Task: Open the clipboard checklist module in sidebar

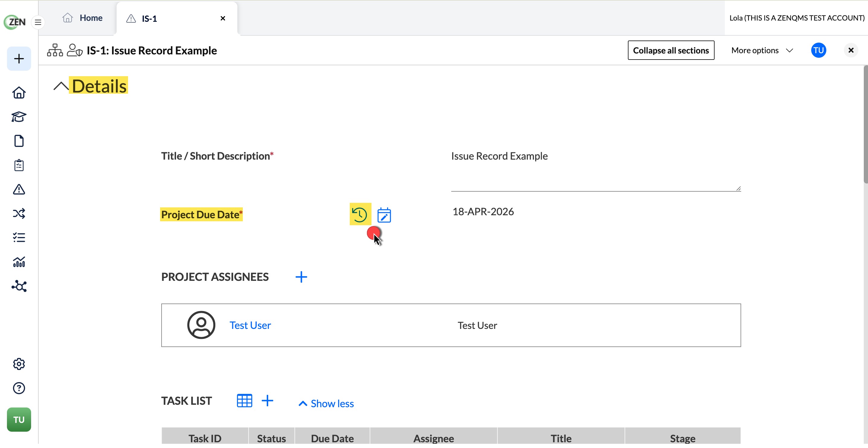Action: point(19,165)
